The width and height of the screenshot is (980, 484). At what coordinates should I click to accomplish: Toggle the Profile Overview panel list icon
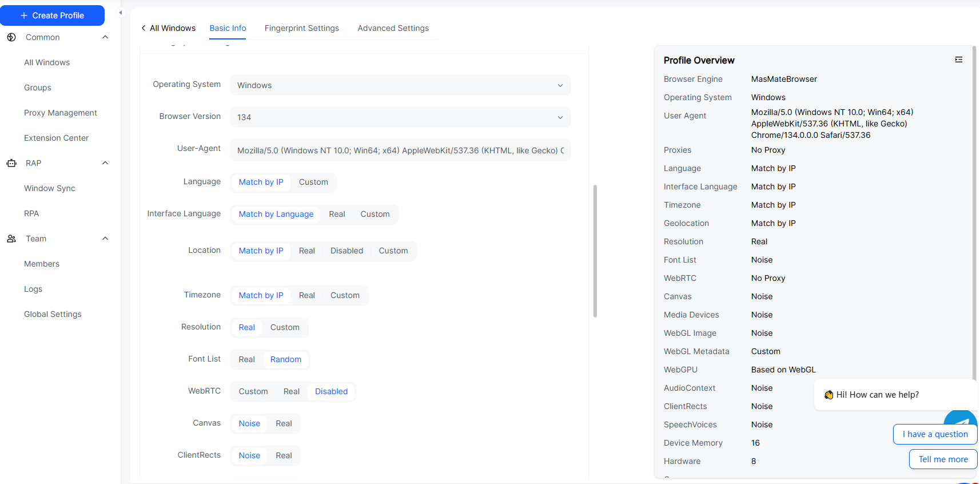pyautogui.click(x=959, y=59)
